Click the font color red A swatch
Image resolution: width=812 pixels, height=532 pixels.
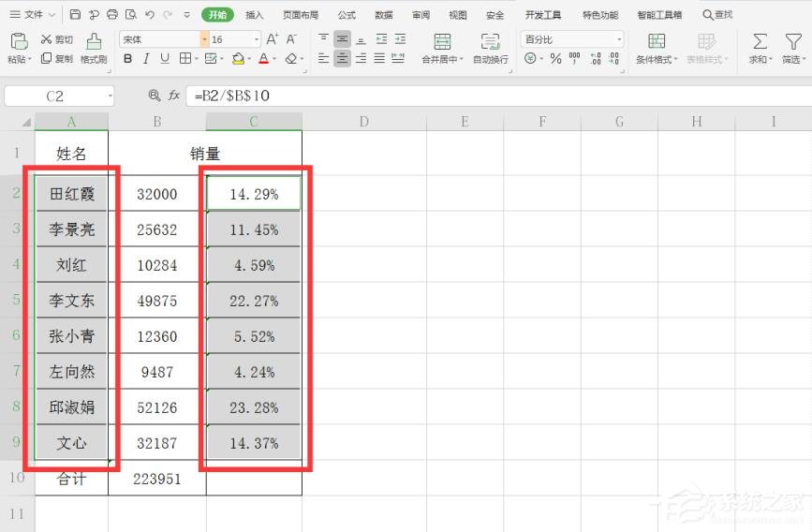click(262, 58)
